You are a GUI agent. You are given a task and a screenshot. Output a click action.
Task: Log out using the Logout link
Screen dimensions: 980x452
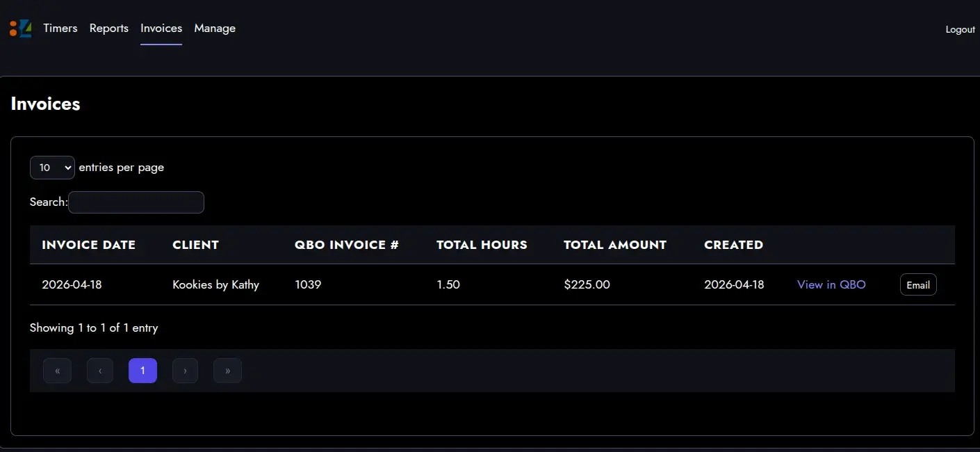click(x=960, y=29)
